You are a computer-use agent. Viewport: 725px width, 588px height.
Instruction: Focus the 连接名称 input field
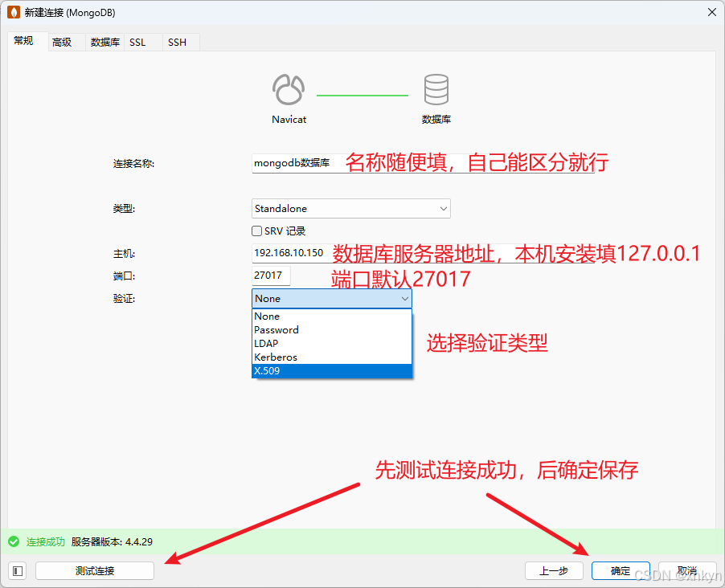(423, 163)
